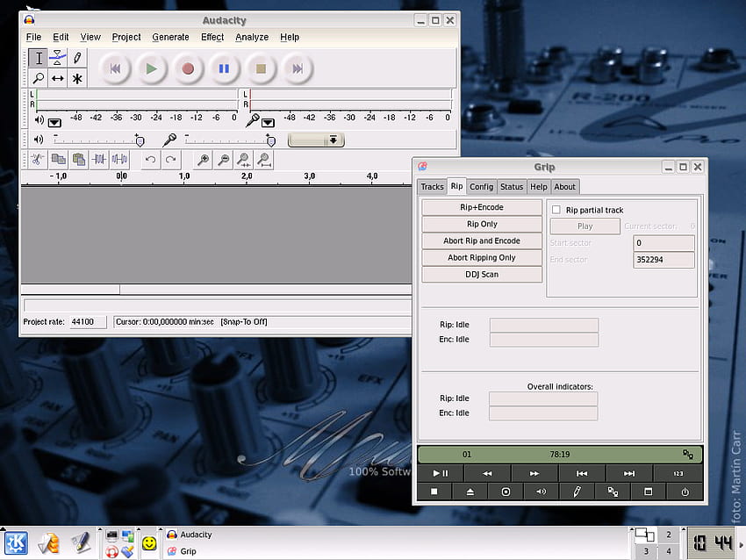Open the input source combo box in Audacity

(x=316, y=140)
